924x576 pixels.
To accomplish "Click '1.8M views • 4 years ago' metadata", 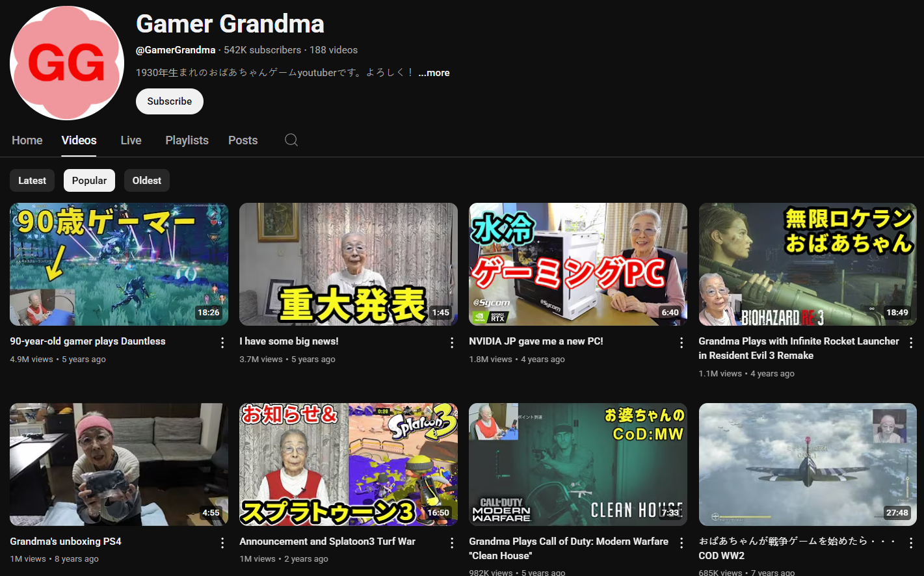I will [517, 360].
